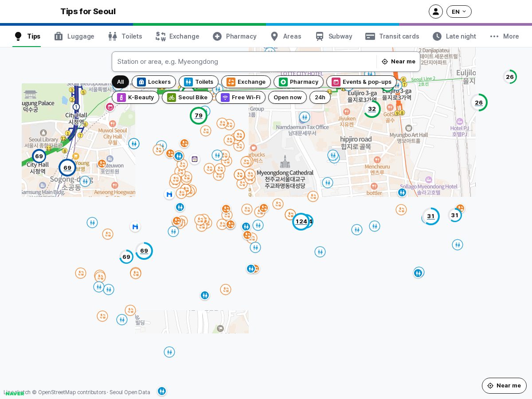Open the green cluster marker showing 32
The height and width of the screenshot is (399, 532).
(x=372, y=109)
